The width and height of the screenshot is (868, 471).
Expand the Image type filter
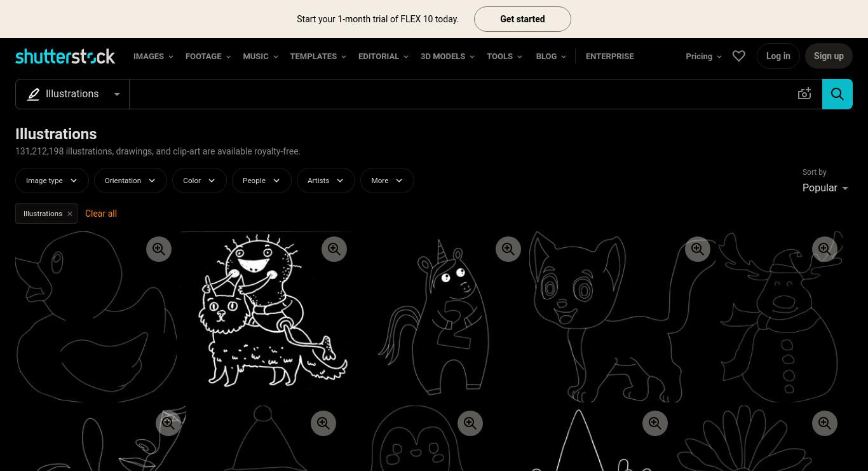[x=51, y=181]
